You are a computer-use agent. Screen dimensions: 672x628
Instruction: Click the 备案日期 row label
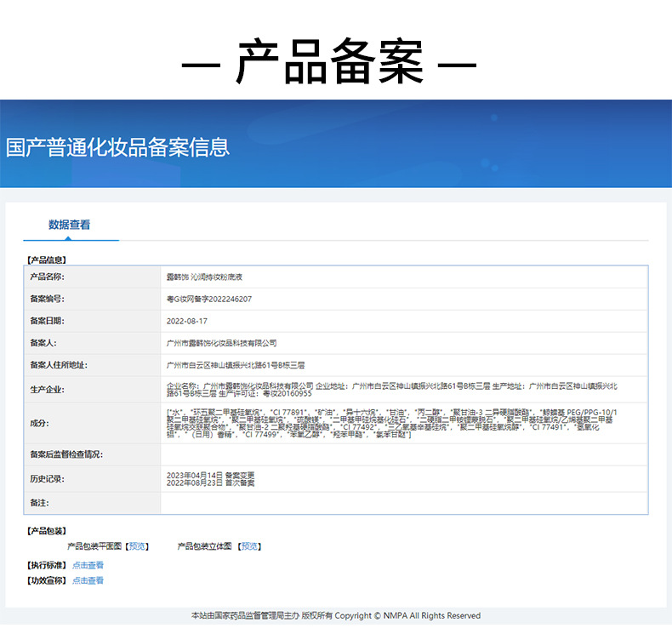(x=47, y=321)
